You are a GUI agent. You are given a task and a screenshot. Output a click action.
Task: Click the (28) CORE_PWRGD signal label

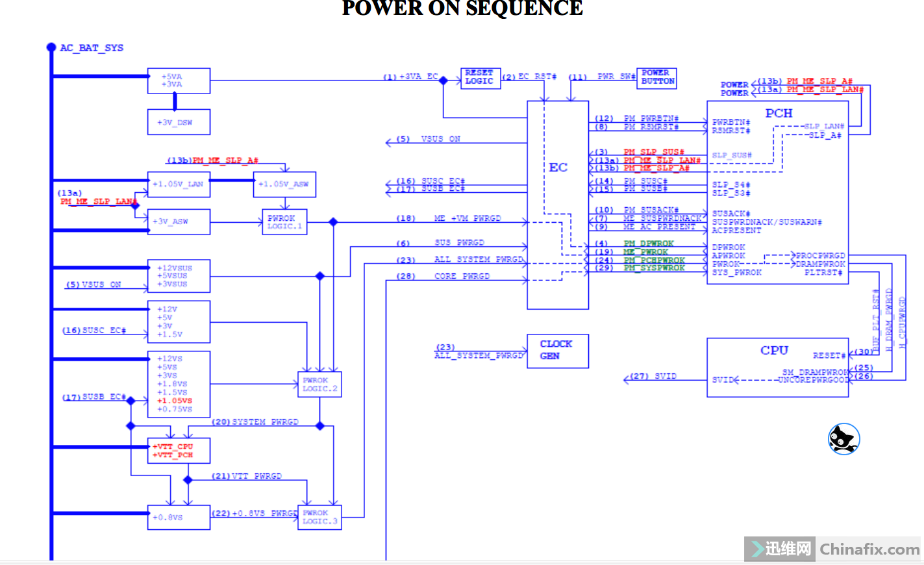[443, 276]
